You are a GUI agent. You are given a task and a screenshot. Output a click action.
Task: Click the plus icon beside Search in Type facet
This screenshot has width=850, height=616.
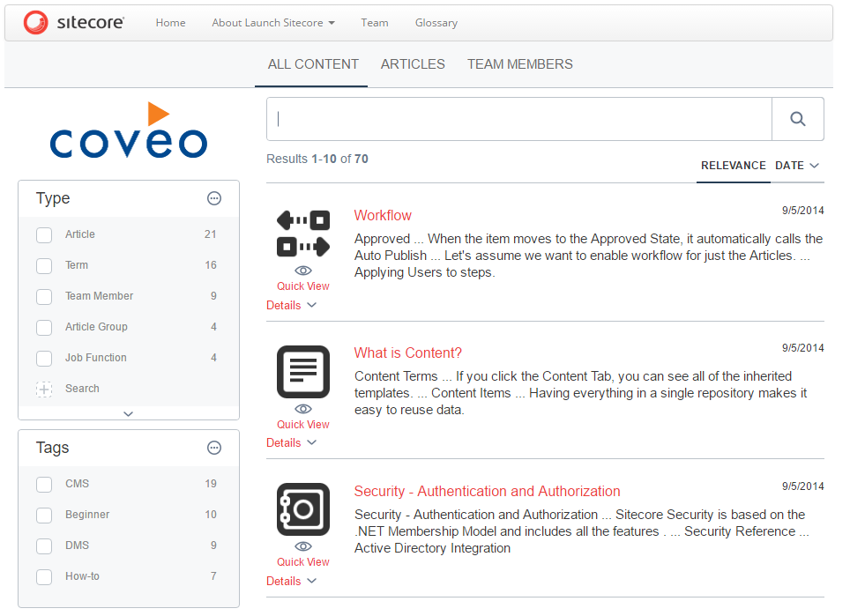(44, 389)
